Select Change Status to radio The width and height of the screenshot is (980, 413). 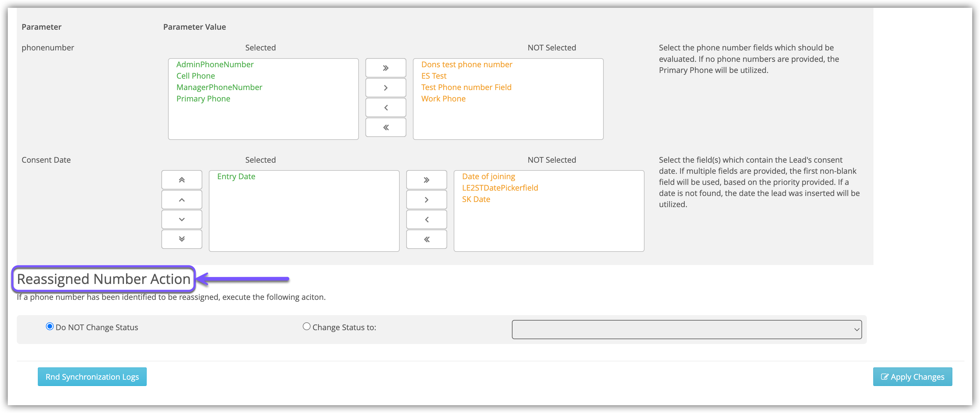click(x=306, y=327)
